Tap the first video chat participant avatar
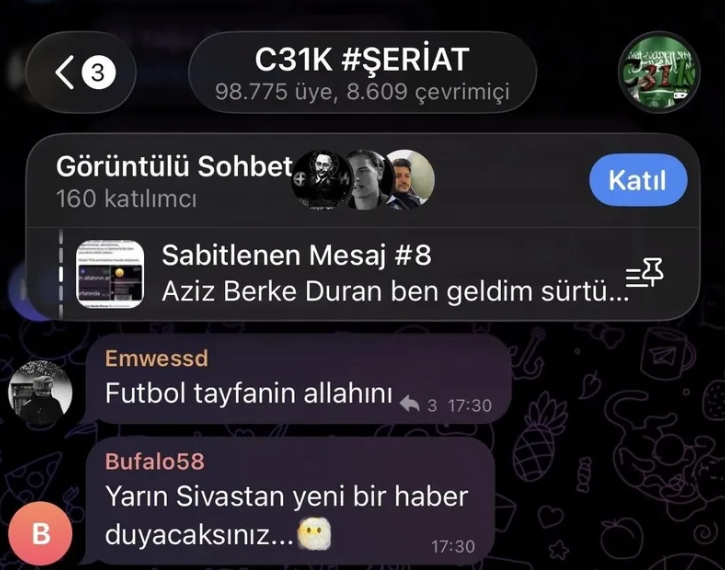 pos(321,180)
